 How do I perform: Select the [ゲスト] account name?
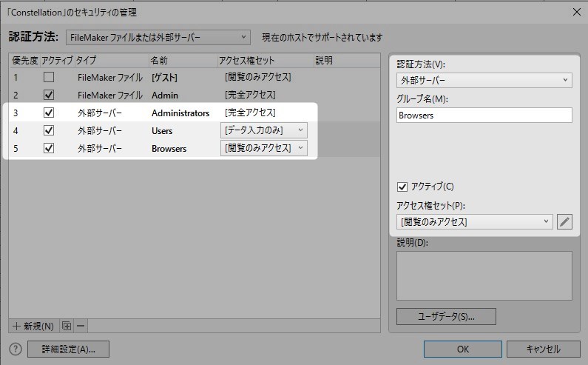click(x=165, y=78)
